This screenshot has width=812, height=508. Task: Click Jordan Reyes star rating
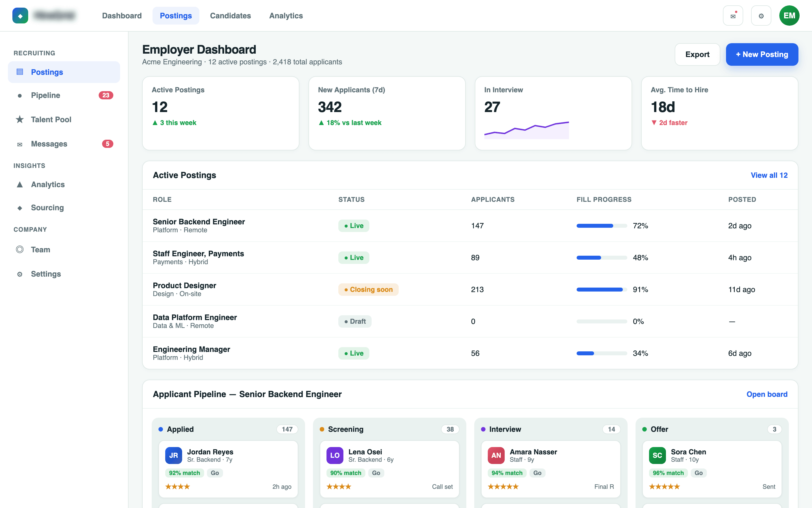click(178, 487)
